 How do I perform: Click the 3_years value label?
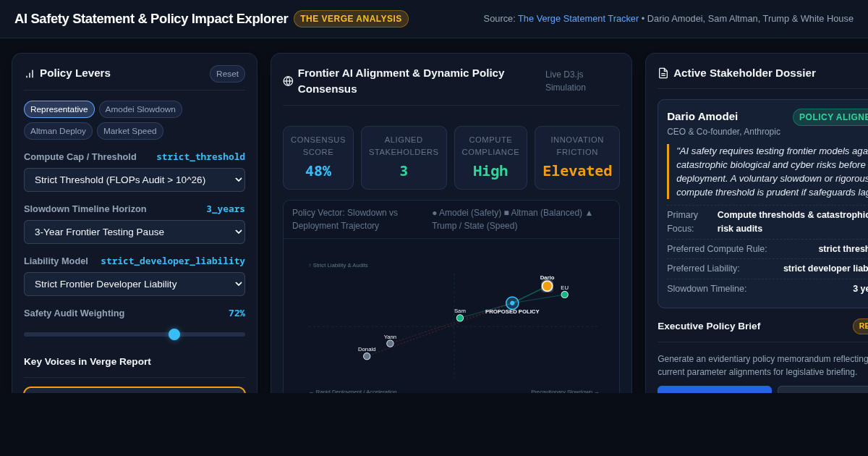[226, 209]
